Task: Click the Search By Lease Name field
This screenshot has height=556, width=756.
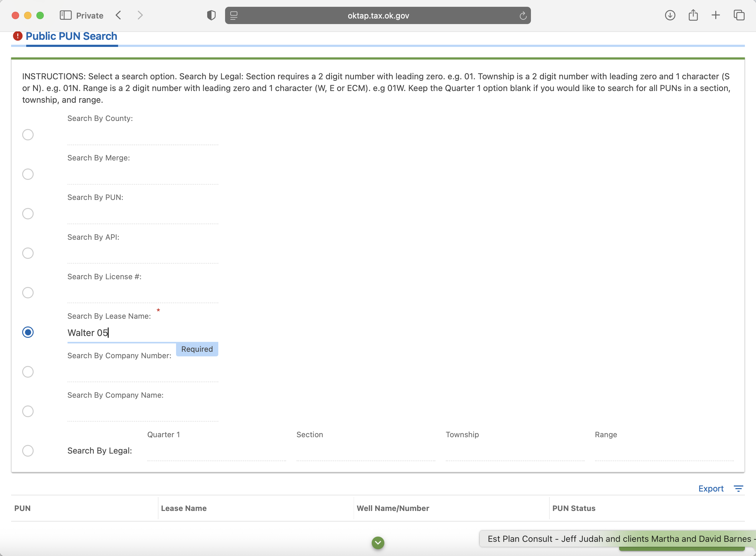Action: (142, 333)
